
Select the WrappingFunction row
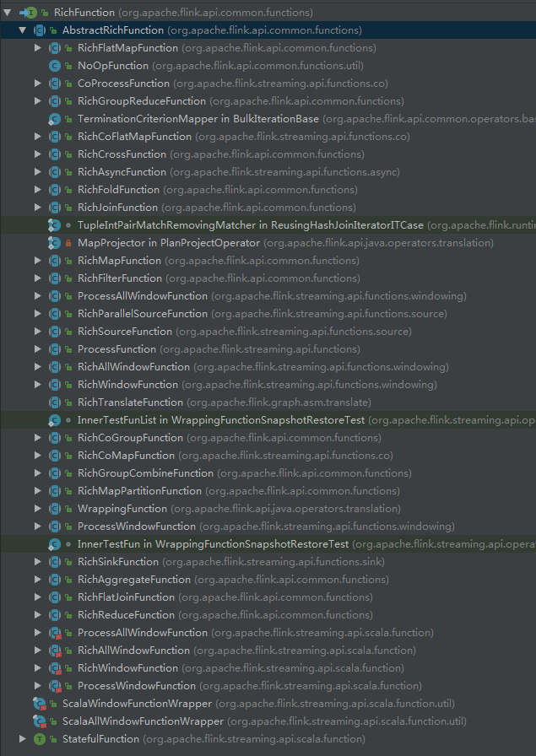(x=268, y=508)
